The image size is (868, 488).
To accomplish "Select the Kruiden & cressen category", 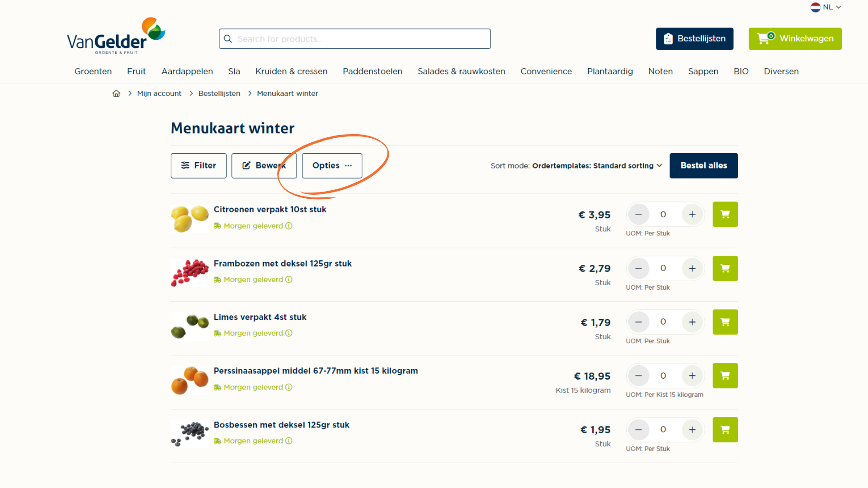I will 291,71.
